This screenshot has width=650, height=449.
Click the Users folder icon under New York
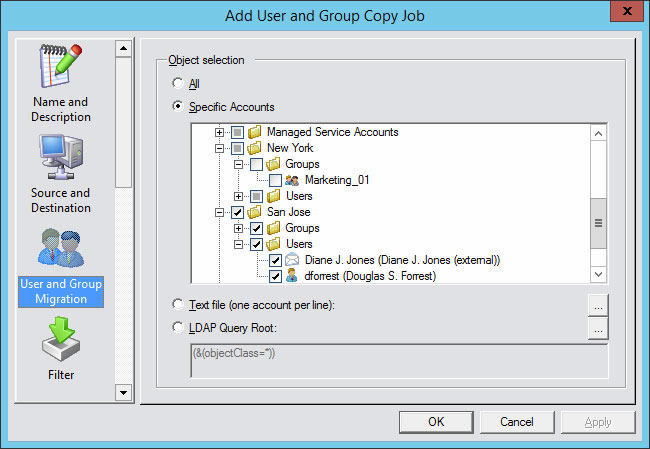(x=273, y=196)
